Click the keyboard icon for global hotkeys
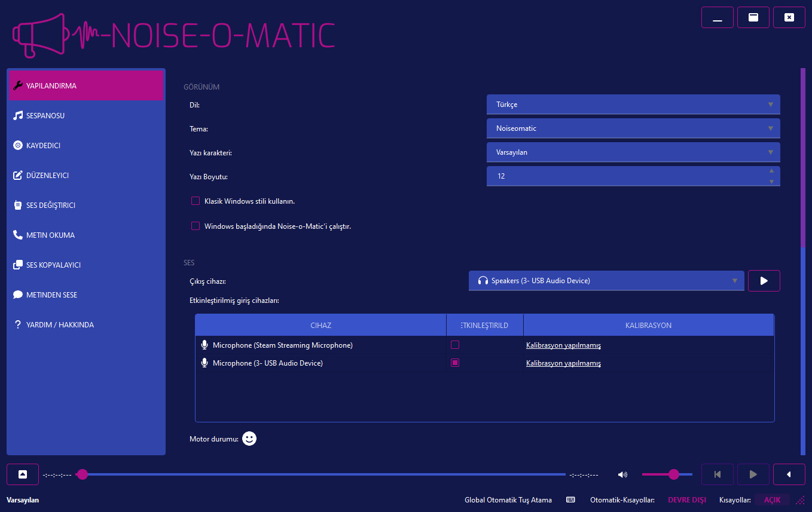The image size is (812, 512). pyautogui.click(x=570, y=500)
